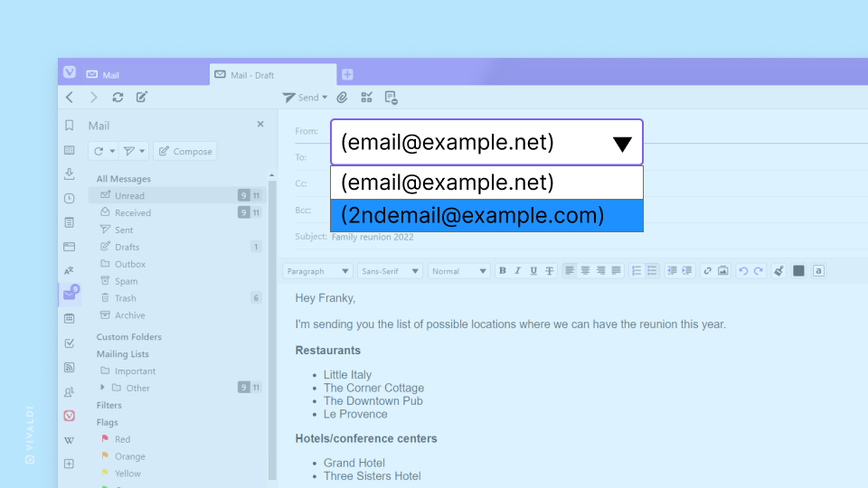The width and height of the screenshot is (868, 488).
Task: Open the Normal font size dropdown
Action: pos(459,271)
